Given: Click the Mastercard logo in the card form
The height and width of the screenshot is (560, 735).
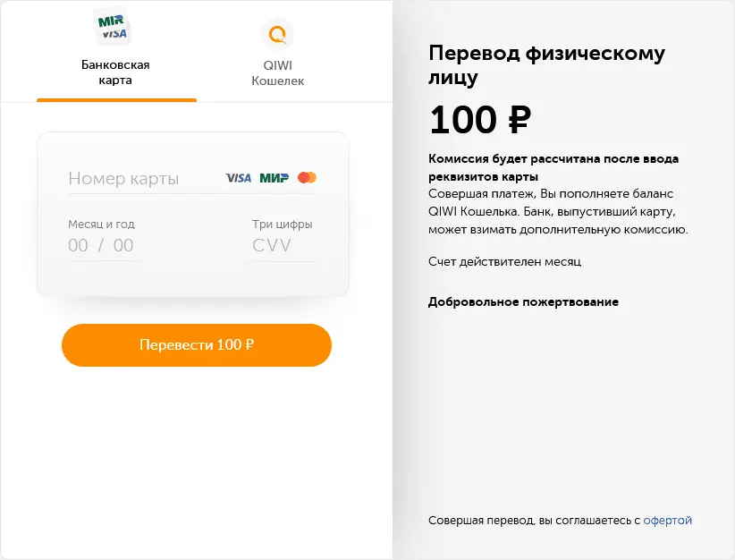Looking at the screenshot, I should coord(307,178).
